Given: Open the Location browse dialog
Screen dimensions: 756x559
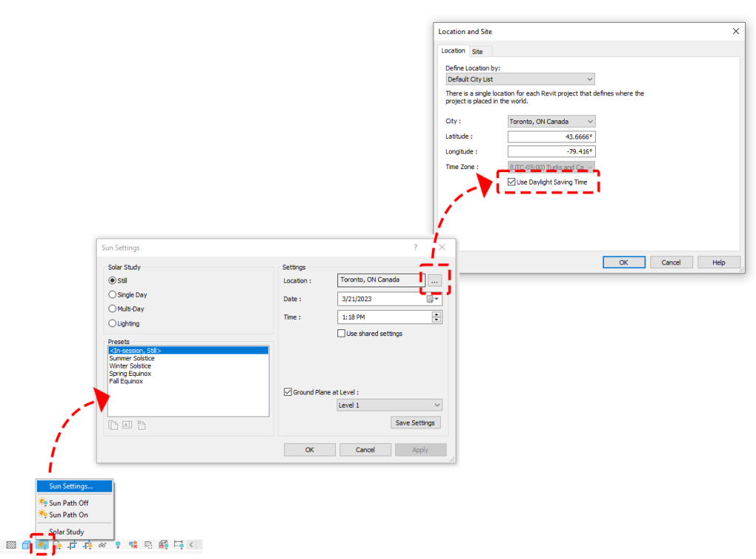Looking at the screenshot, I should pos(435,281).
